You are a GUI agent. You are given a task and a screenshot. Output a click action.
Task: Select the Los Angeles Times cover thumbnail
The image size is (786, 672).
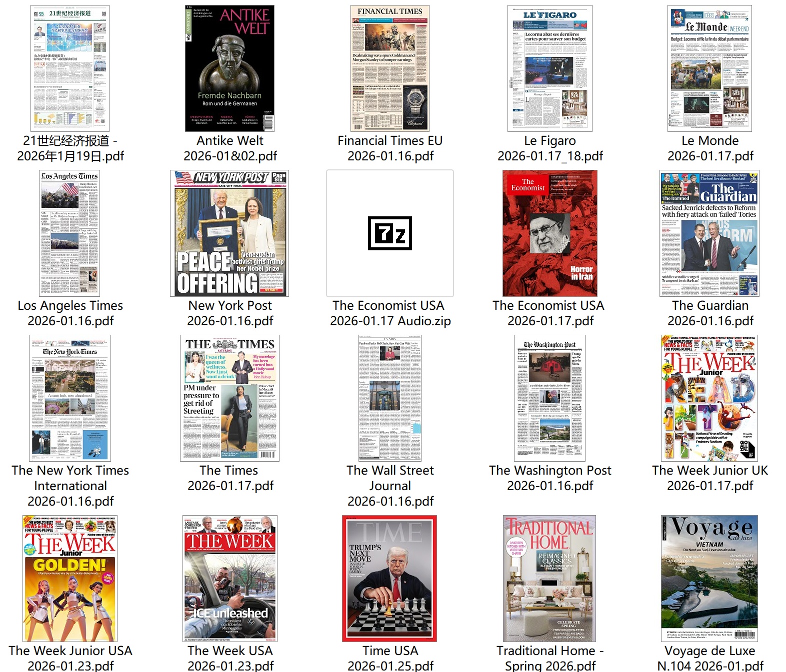(69, 233)
